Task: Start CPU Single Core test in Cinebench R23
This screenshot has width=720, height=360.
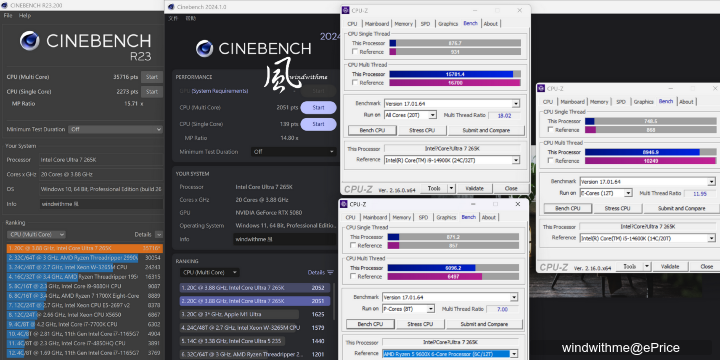Action: tap(152, 92)
